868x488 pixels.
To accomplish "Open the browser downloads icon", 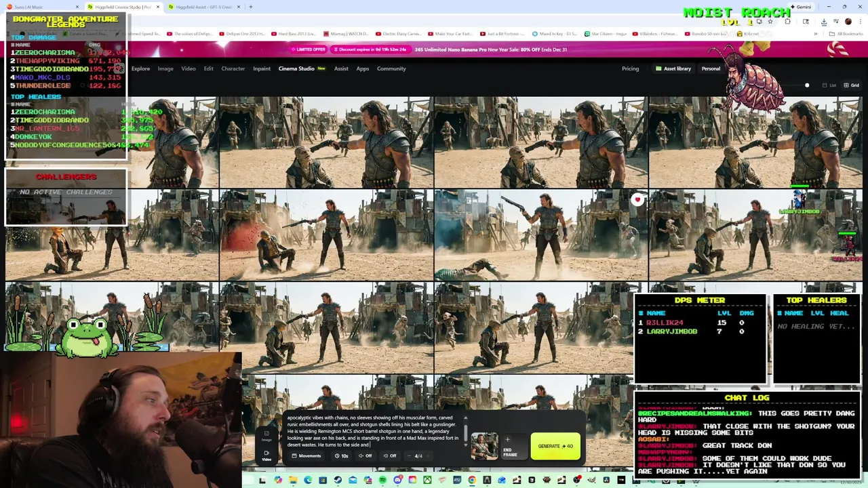I will coord(824,22).
